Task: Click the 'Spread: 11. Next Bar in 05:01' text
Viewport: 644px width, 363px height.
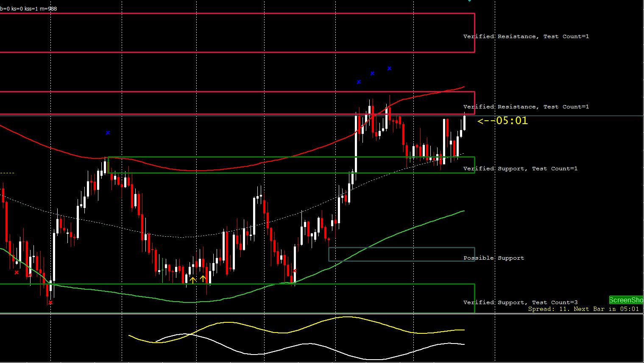Action: click(583, 309)
